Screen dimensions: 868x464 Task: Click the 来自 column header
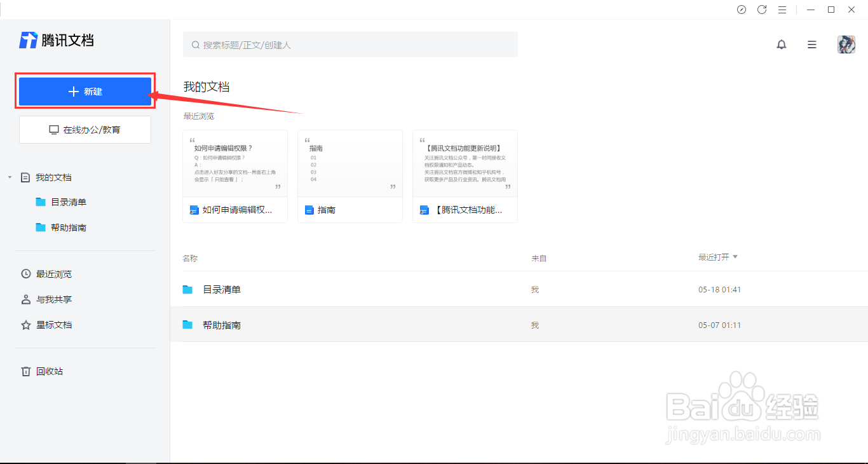click(x=539, y=259)
